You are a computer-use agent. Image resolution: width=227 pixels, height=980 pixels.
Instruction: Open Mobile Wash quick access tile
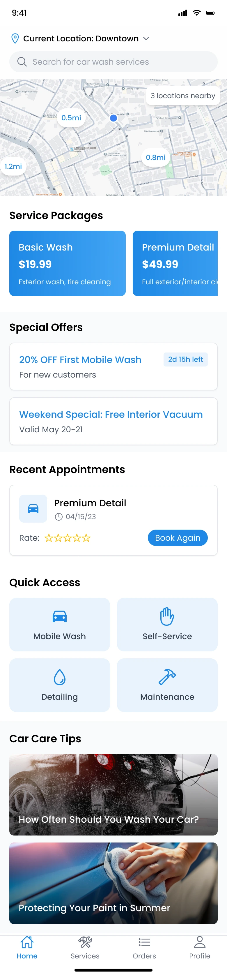pyautogui.click(x=60, y=624)
